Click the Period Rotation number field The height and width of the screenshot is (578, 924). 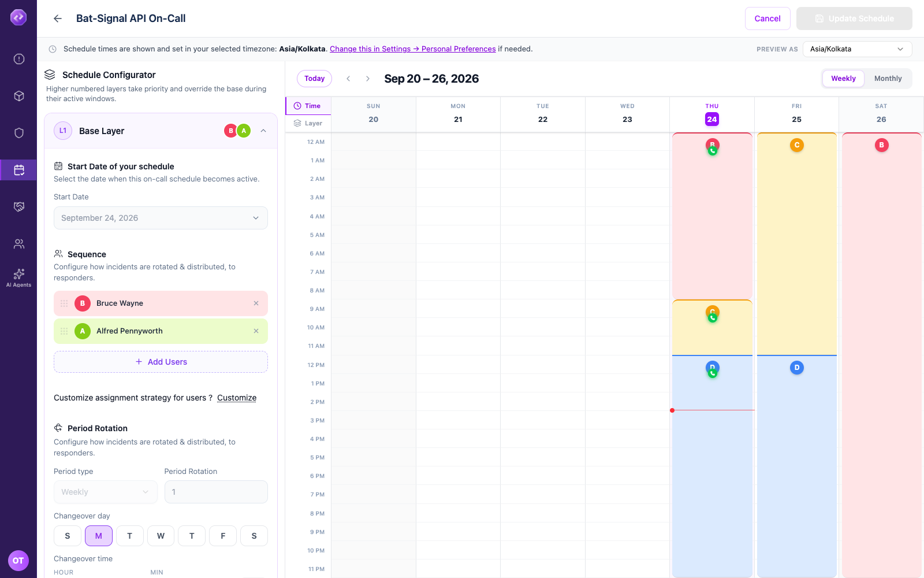(216, 492)
